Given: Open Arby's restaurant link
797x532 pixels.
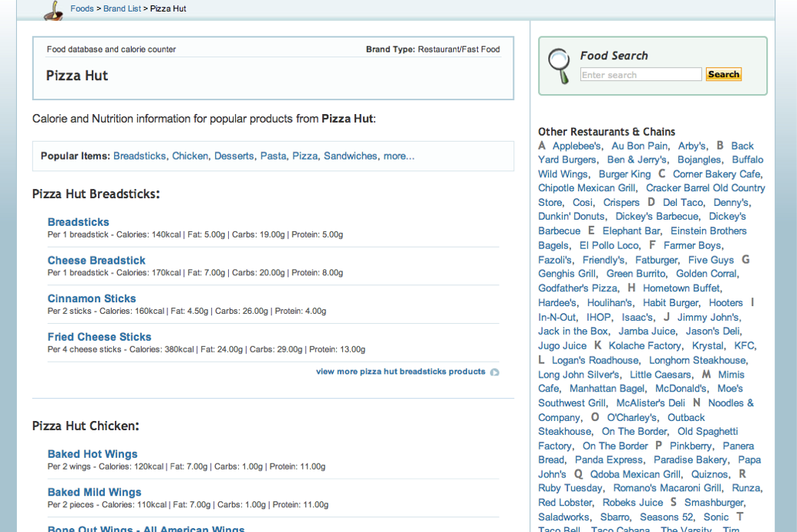Looking at the screenshot, I should [x=691, y=146].
